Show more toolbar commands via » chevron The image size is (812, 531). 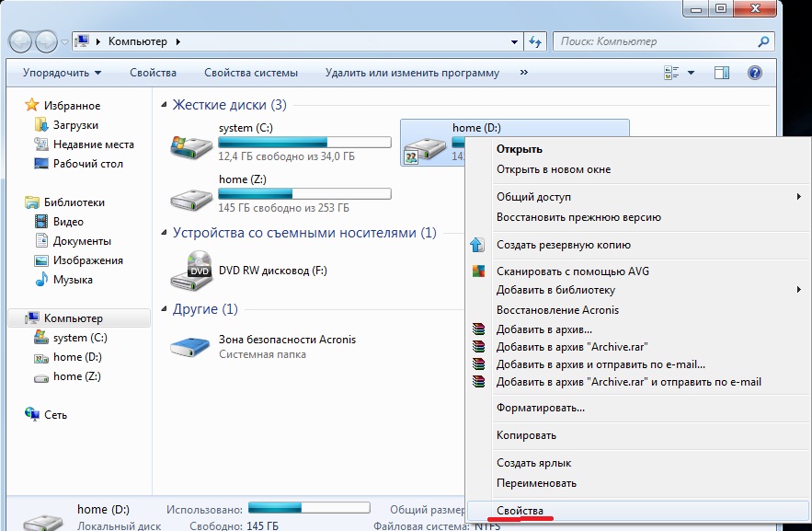pos(524,73)
